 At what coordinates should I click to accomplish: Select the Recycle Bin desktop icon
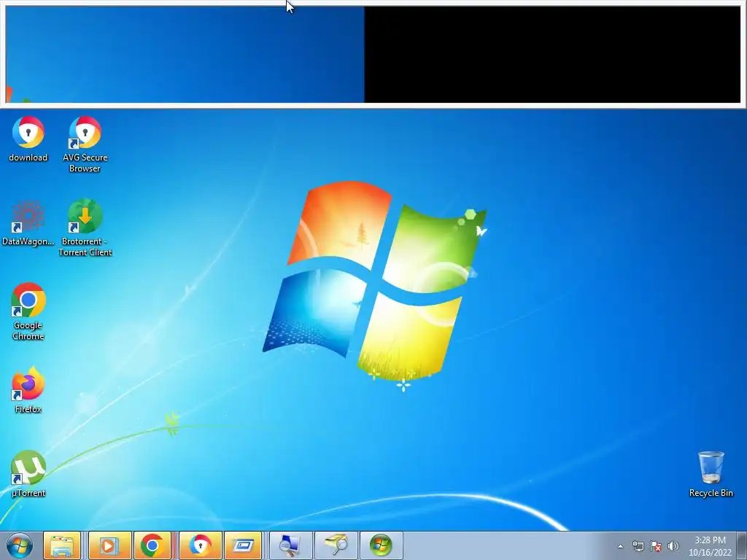click(x=711, y=474)
